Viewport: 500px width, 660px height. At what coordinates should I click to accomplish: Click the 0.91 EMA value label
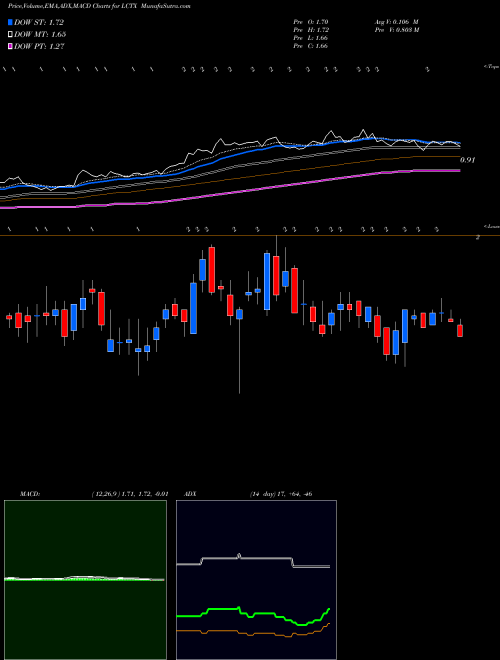tap(468, 160)
